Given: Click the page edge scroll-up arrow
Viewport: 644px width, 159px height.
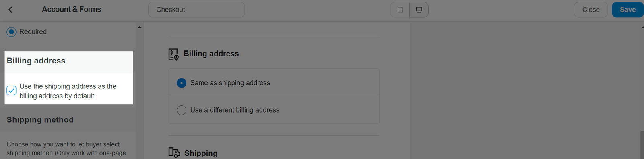Looking at the screenshot, I should (x=643, y=27).
